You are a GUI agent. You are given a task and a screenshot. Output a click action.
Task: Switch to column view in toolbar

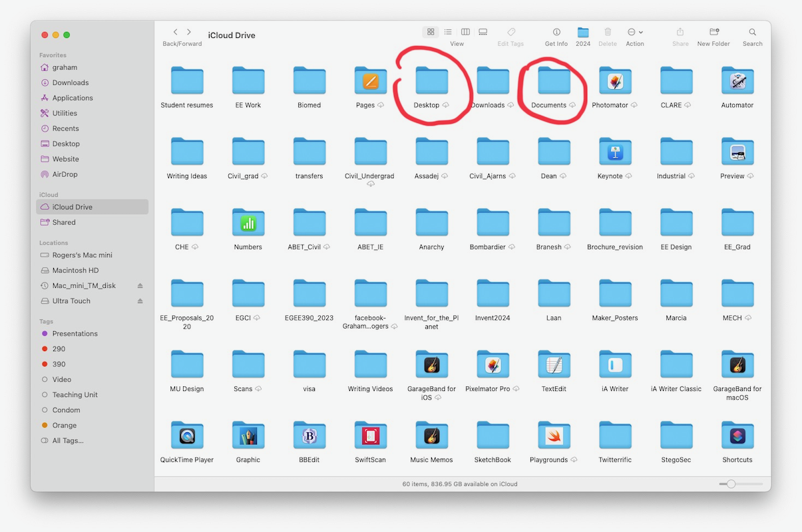coord(465,32)
